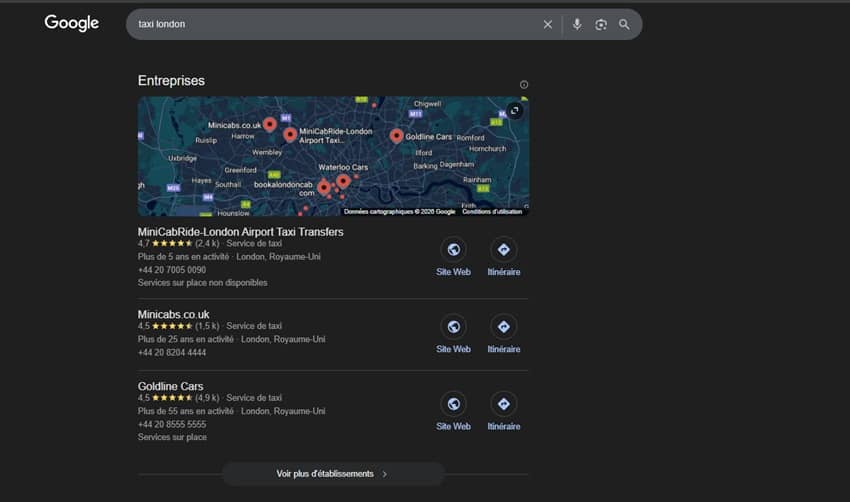
Task: Select the Goldline Cars map pin
Action: [396, 136]
